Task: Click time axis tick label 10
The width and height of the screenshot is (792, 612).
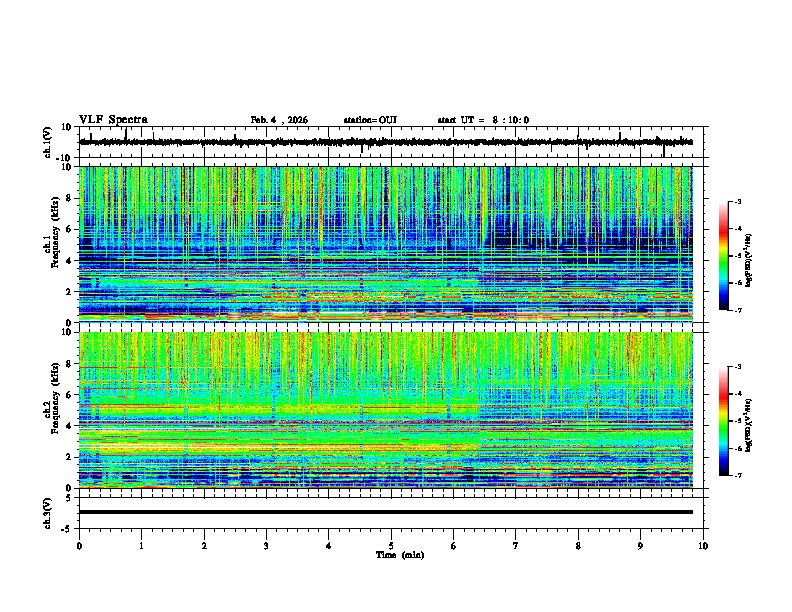Action: tap(703, 546)
